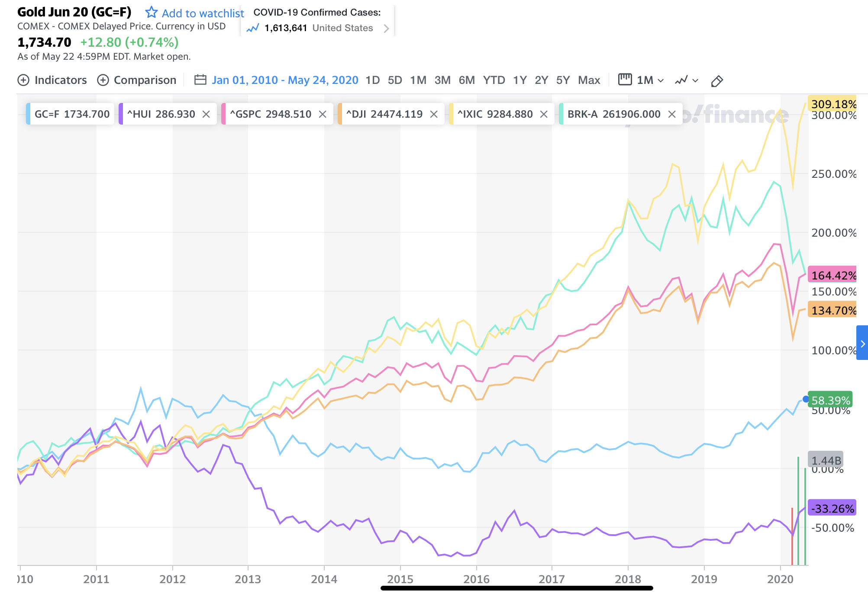This screenshot has width=868, height=597.
Task: Click the black horizontal scrollbar below chart
Action: pyautogui.click(x=516, y=588)
